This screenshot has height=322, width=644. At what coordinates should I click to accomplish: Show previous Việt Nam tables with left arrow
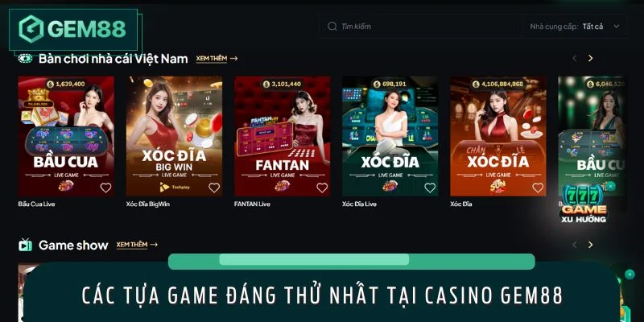click(575, 58)
